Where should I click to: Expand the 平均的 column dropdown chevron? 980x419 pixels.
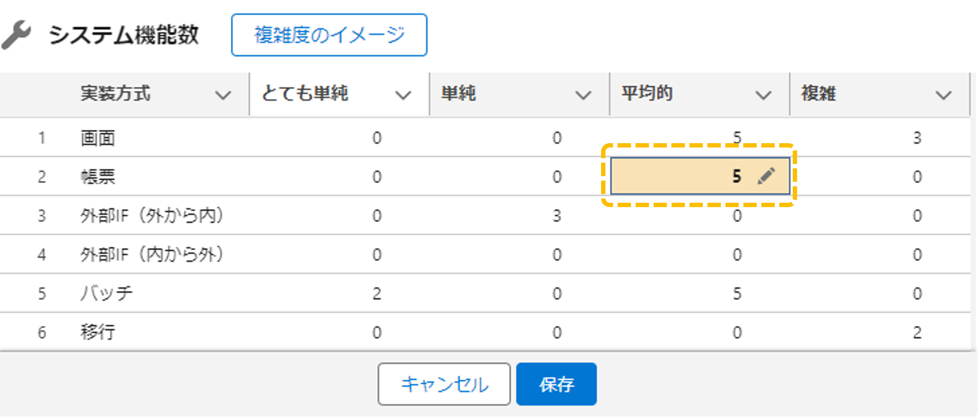coord(763,95)
